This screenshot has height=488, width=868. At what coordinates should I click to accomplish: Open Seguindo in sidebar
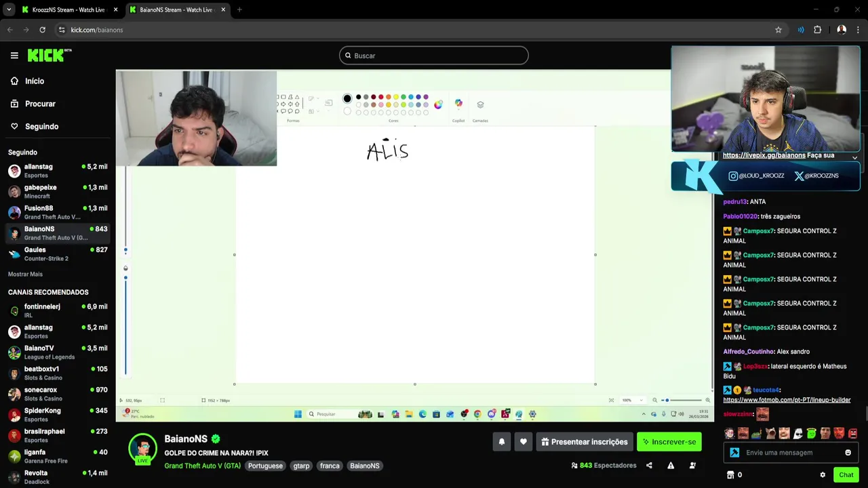[x=41, y=126]
